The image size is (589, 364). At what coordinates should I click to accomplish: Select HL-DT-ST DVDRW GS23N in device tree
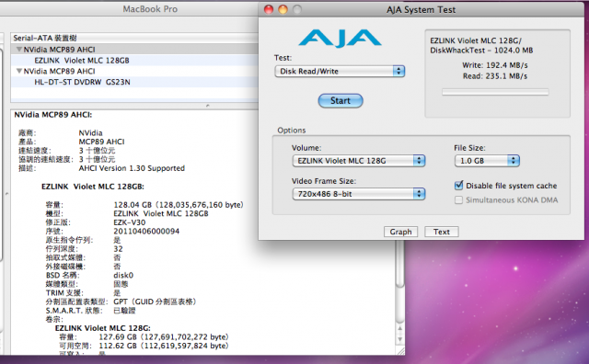pyautogui.click(x=82, y=82)
